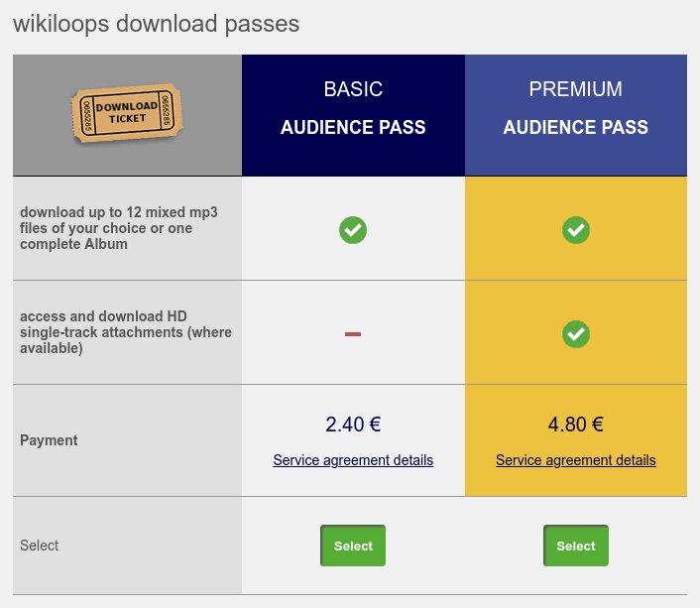Click green checkmark for HD attachments under Premium
The height and width of the screenshot is (608, 700).
(x=575, y=334)
